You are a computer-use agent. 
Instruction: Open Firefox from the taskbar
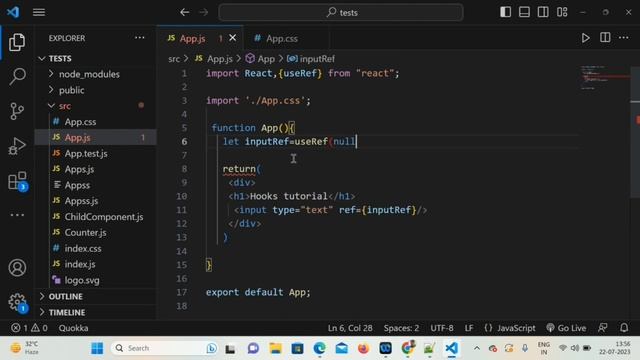click(363, 348)
